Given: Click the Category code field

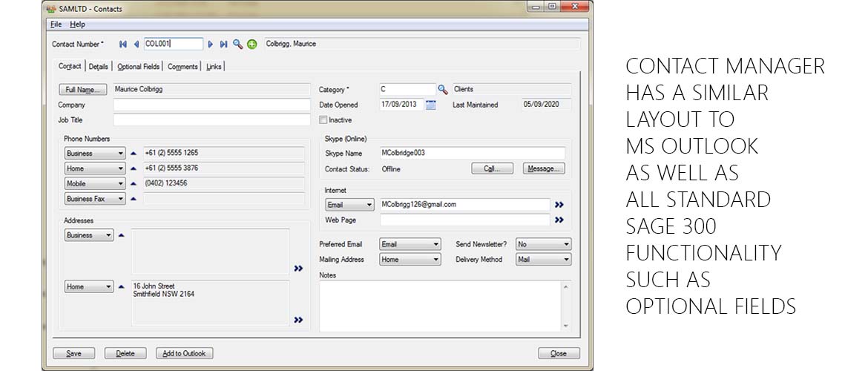Looking at the screenshot, I should tap(407, 89).
